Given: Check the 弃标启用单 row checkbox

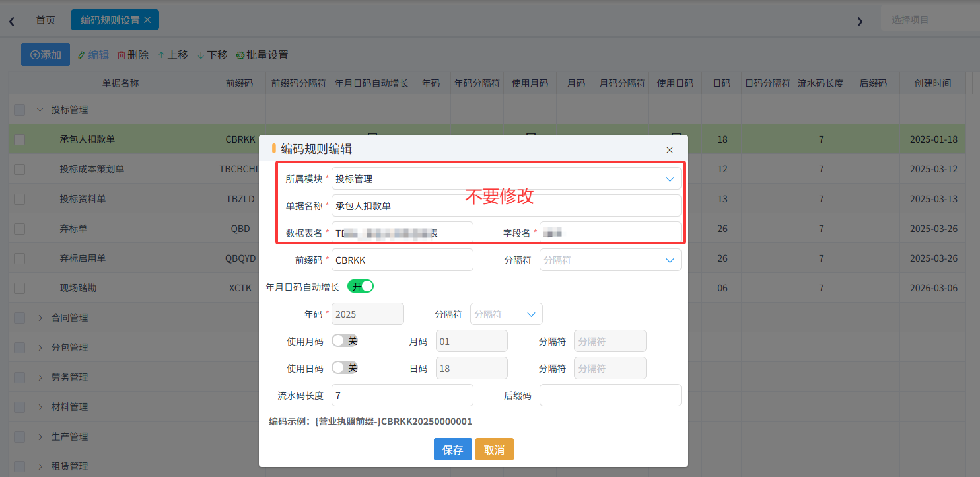Looking at the screenshot, I should pos(20,258).
